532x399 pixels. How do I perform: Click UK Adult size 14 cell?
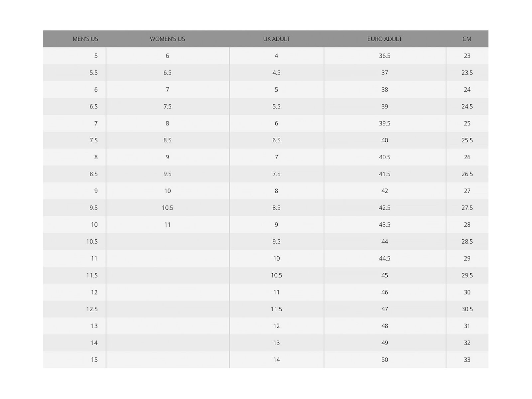(x=276, y=360)
